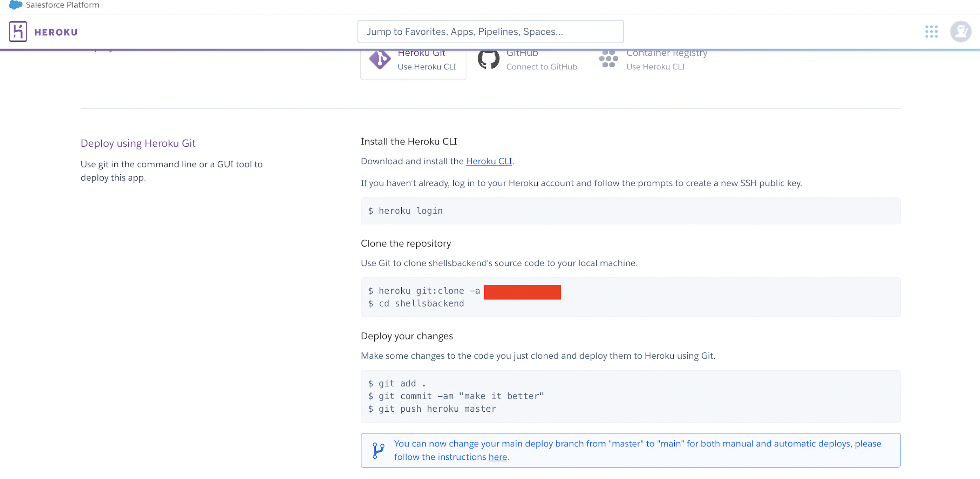Click the HEROKU wordmark text

56,32
